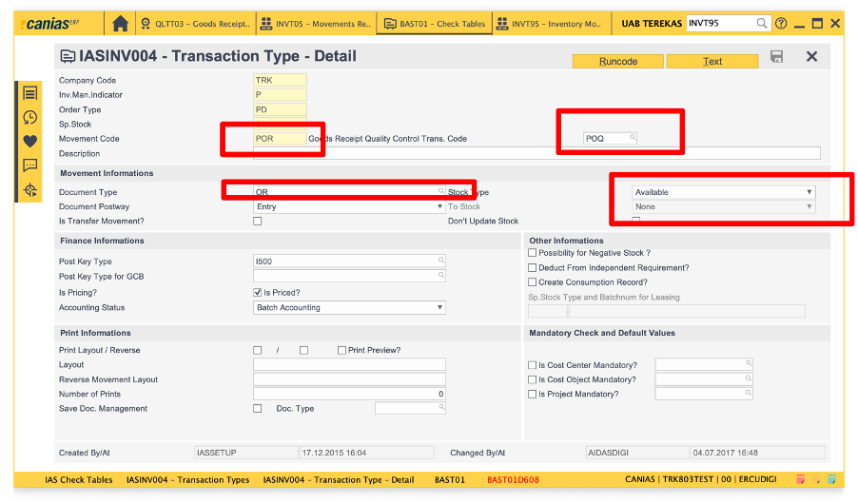The image size is (858, 504).
Task: Click the Text button
Action: [712, 61]
